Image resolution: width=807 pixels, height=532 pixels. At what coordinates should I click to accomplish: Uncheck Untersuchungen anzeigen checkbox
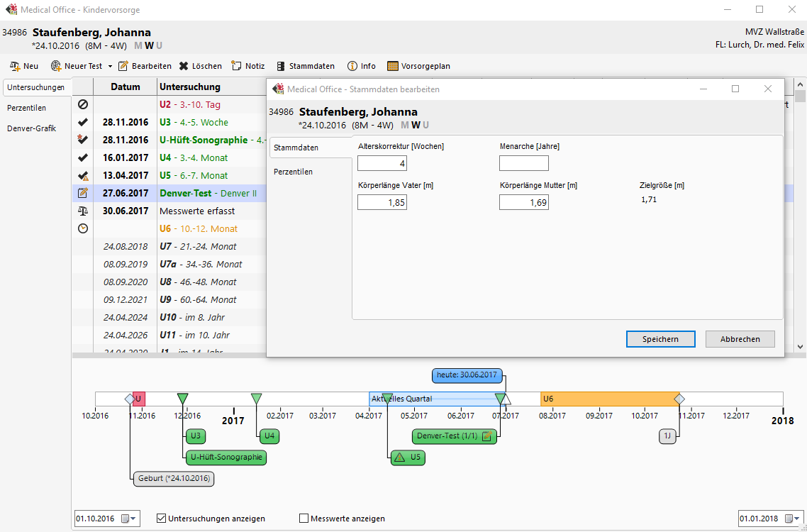coord(161,519)
